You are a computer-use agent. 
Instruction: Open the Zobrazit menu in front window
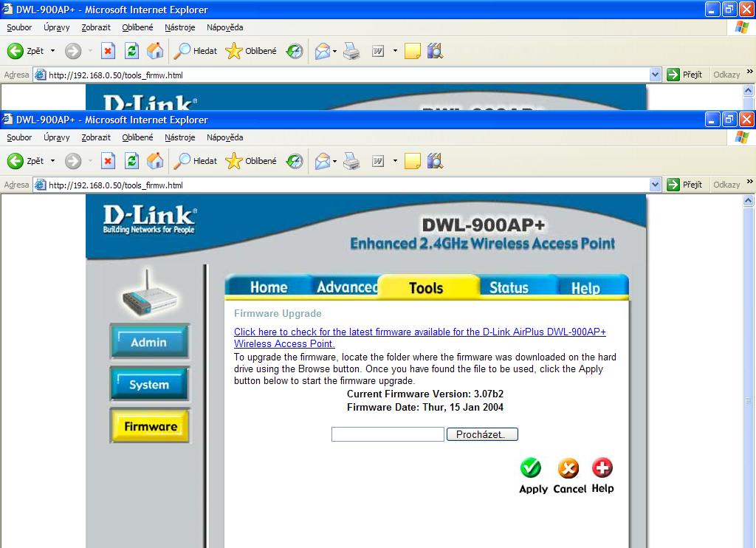tap(96, 137)
